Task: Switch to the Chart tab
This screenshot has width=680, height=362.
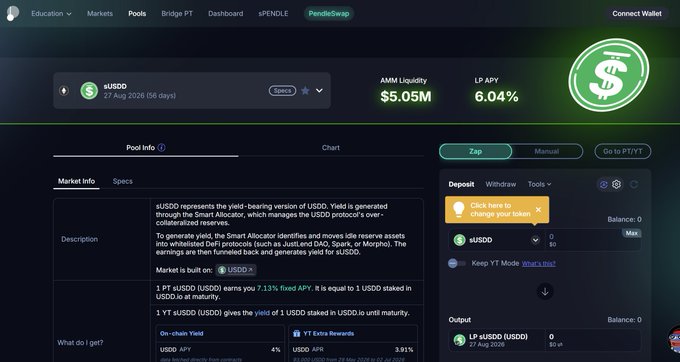Action: tap(331, 148)
